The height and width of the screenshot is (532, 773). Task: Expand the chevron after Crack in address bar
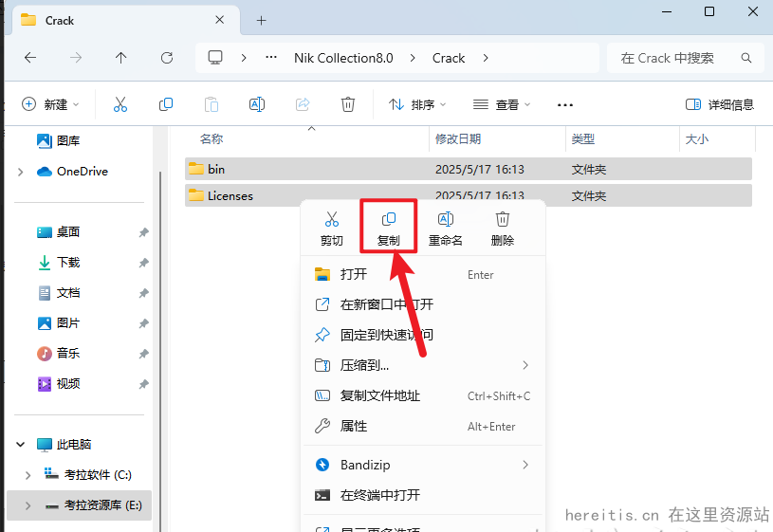point(486,58)
